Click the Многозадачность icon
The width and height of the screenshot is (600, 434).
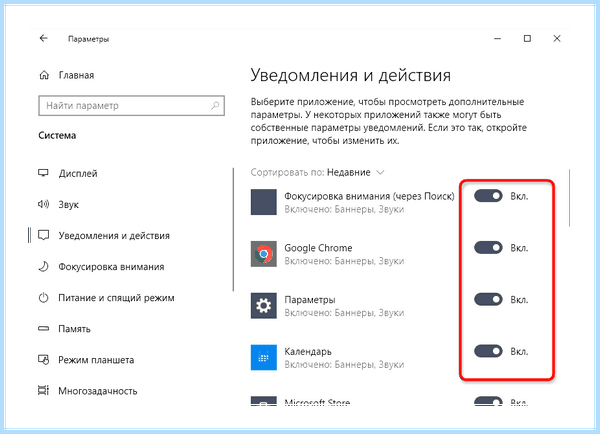[x=43, y=391]
